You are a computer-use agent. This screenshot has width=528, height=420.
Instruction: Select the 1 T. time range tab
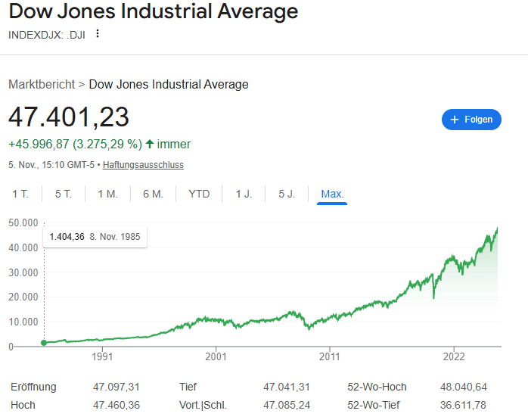point(20,194)
